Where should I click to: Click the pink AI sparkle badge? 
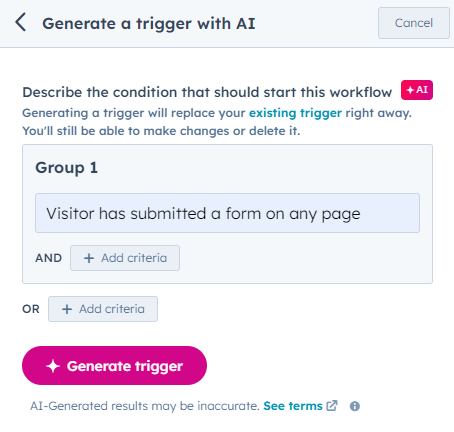pyautogui.click(x=417, y=90)
